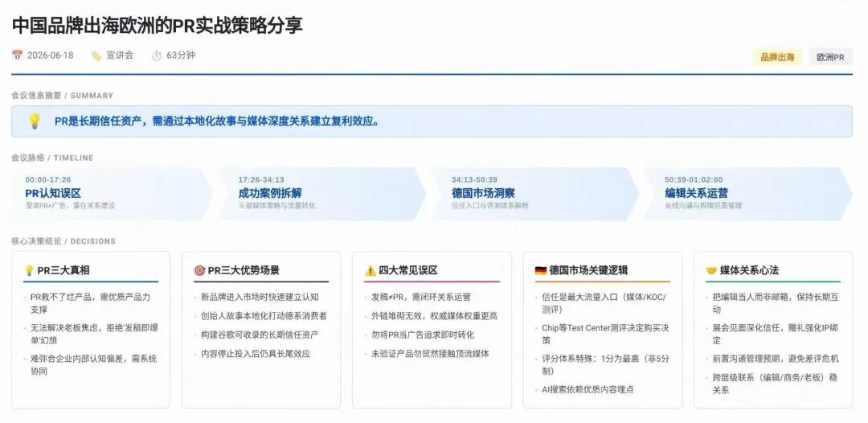
Task: Click subtitle 长线沟通与舆情前置管理
Action: pyautogui.click(x=703, y=205)
